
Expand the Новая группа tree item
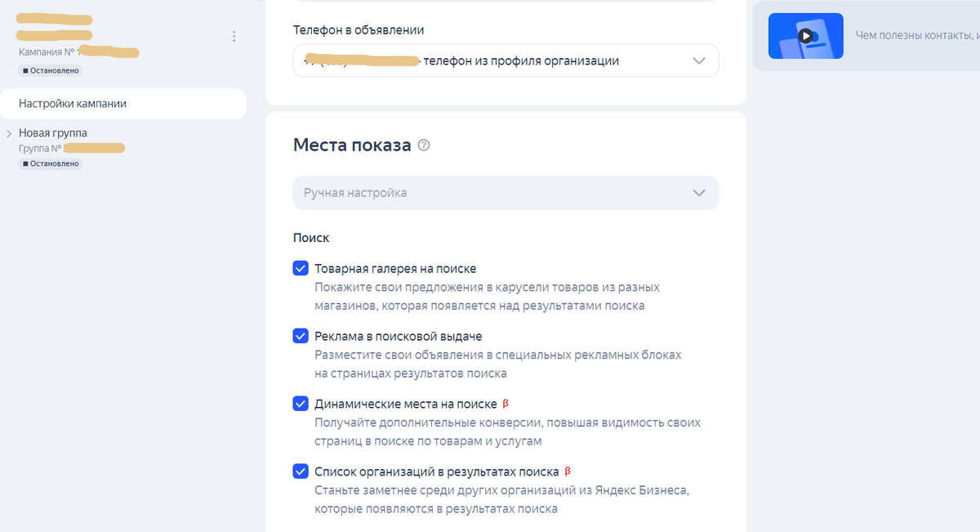tap(10, 132)
